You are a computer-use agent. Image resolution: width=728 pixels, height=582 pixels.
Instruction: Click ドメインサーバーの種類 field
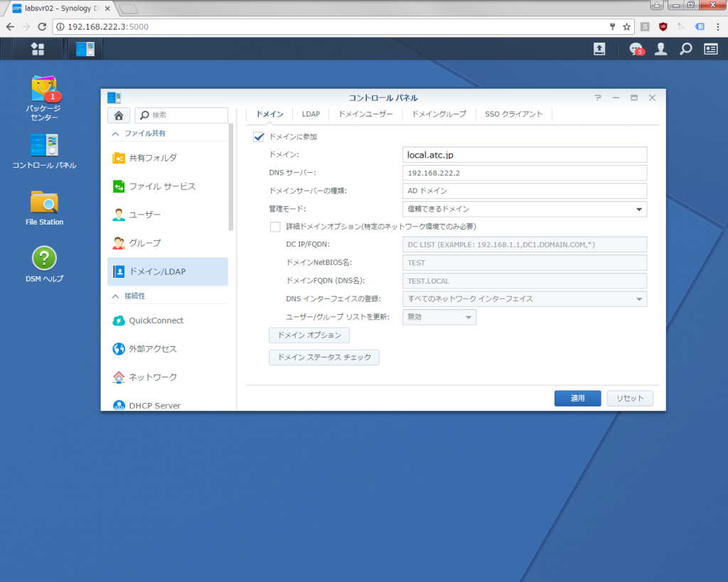(x=524, y=190)
